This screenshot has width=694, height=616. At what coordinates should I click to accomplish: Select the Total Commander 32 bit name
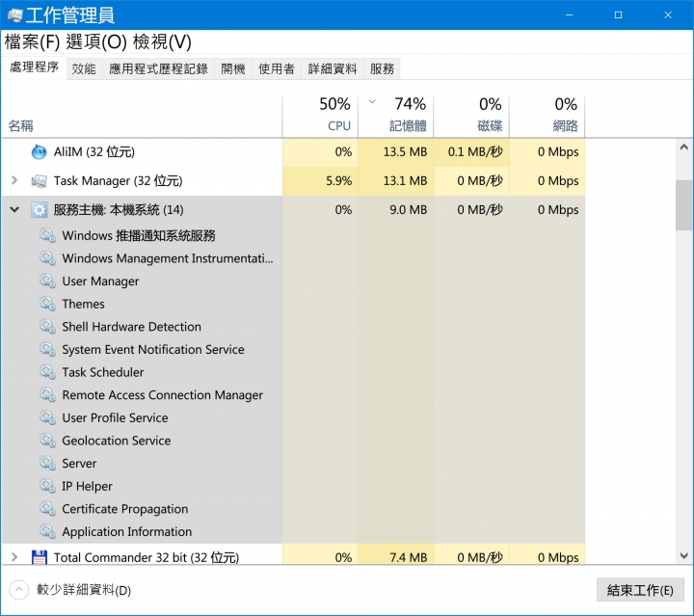(x=147, y=557)
